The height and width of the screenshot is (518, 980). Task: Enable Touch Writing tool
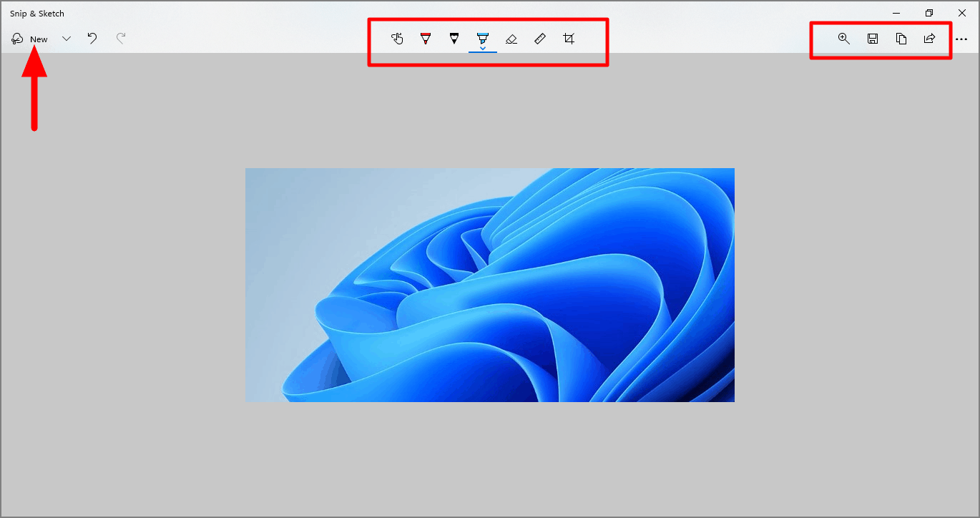(397, 39)
